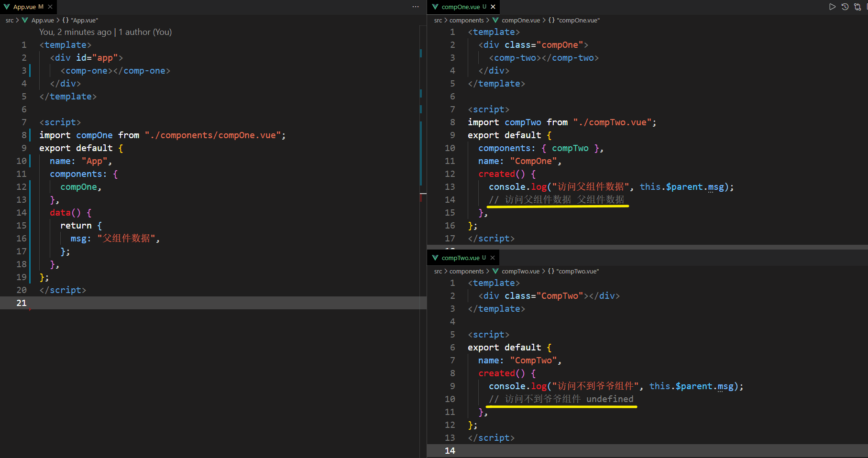868x458 pixels.
Task: Close the App.vue tab
Action: [x=50, y=7]
